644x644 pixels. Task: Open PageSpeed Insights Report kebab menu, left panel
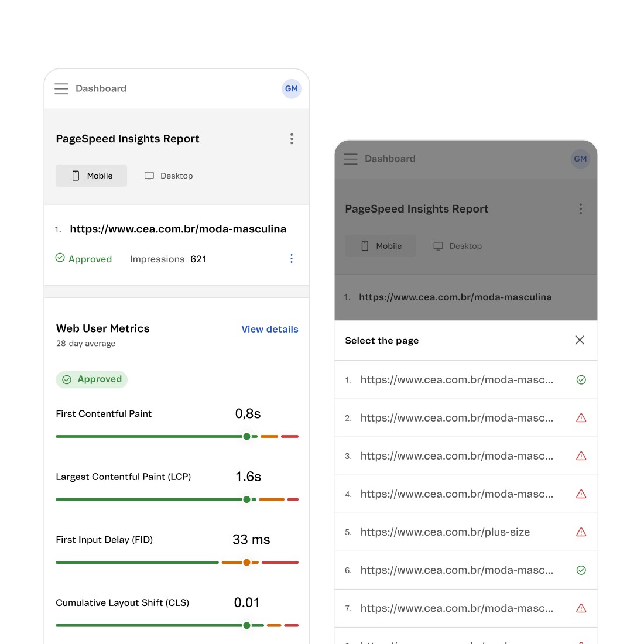coord(291,139)
